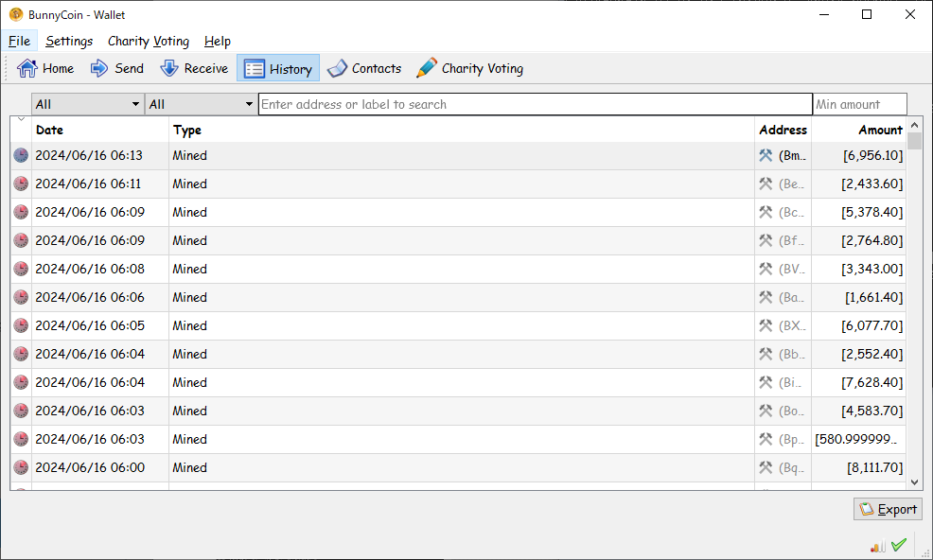Click mining icon next to (BV..

766,269
